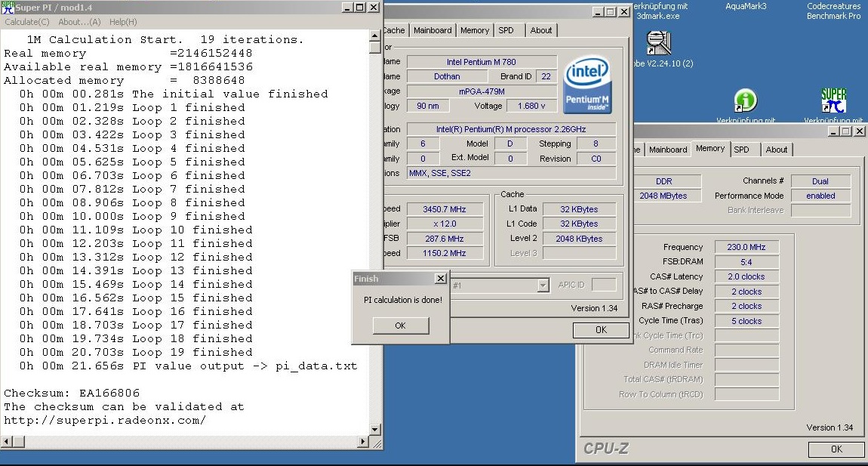Click the superpi.radeonx.com URL text
Image resolution: width=868 pixels, height=466 pixels.
click(x=105, y=420)
